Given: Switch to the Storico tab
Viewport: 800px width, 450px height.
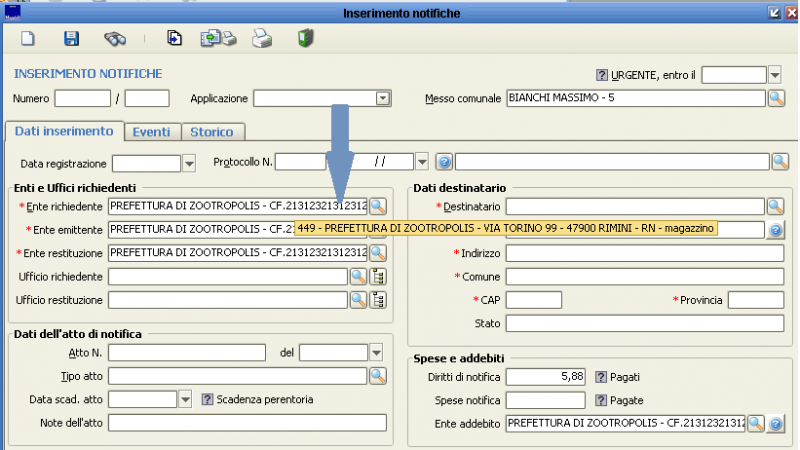Looking at the screenshot, I should 211,132.
